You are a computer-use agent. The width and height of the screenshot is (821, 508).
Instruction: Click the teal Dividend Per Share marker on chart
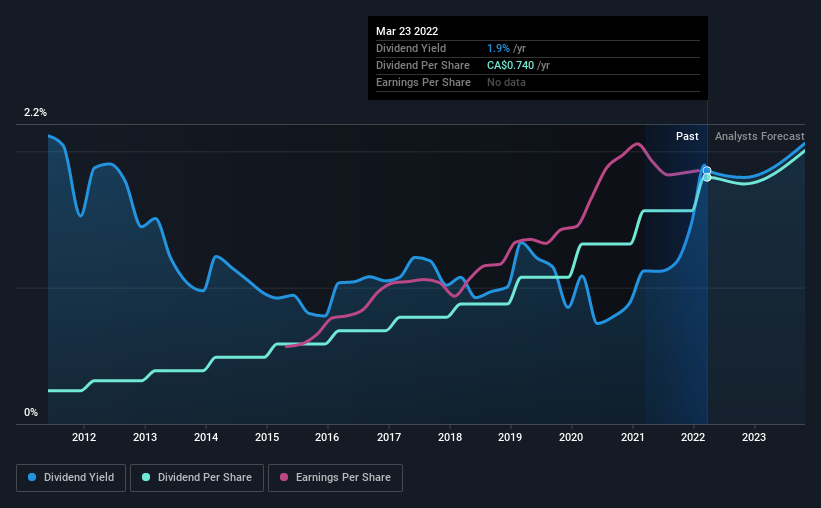[x=707, y=178]
